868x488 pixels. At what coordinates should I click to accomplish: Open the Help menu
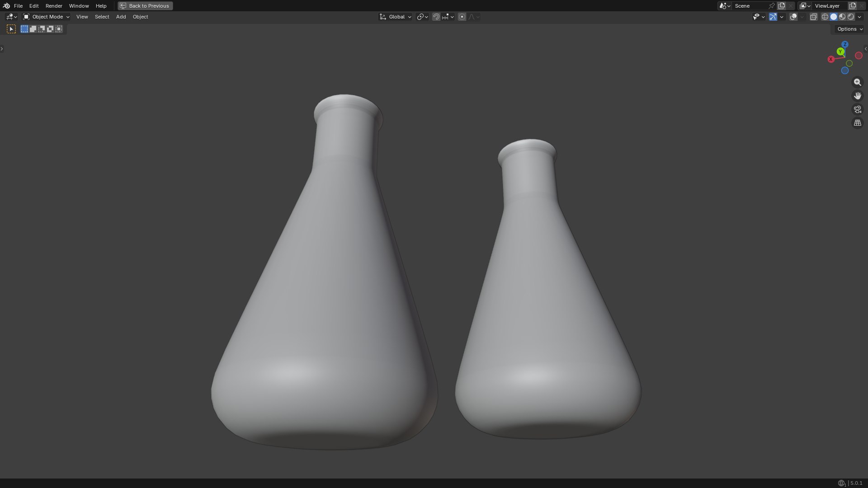101,6
